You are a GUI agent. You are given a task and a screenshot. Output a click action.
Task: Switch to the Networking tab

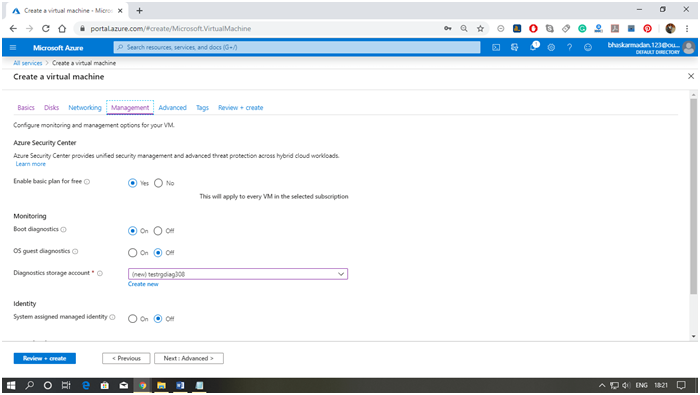point(85,108)
